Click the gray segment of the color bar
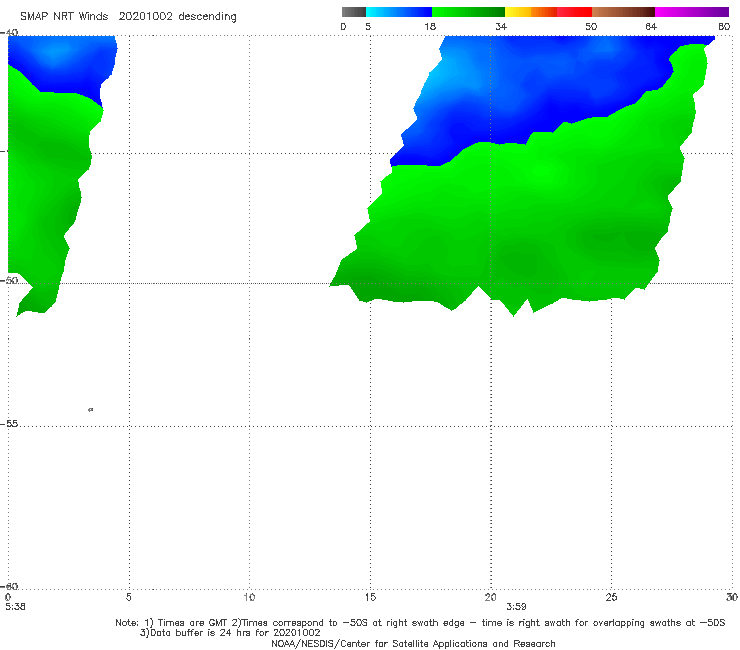 click(354, 12)
